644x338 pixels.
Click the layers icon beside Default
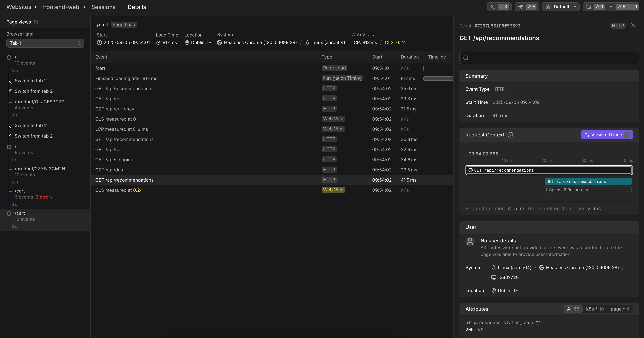pos(548,7)
